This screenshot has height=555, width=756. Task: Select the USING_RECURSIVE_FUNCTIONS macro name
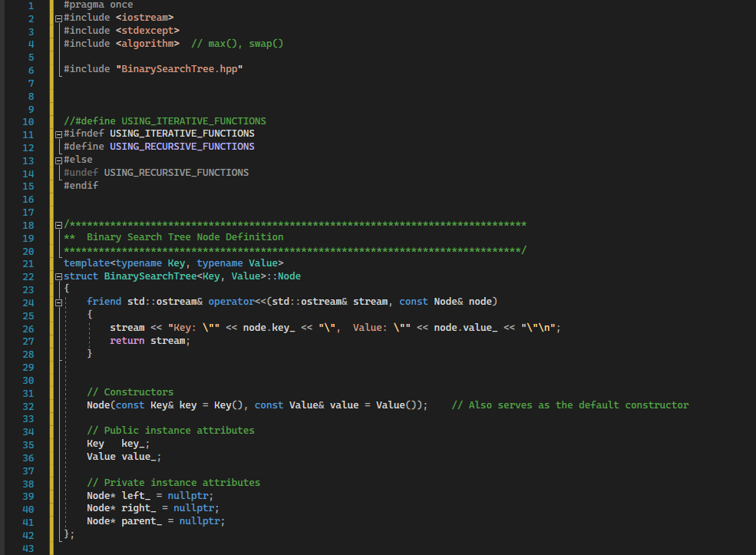[x=182, y=146]
